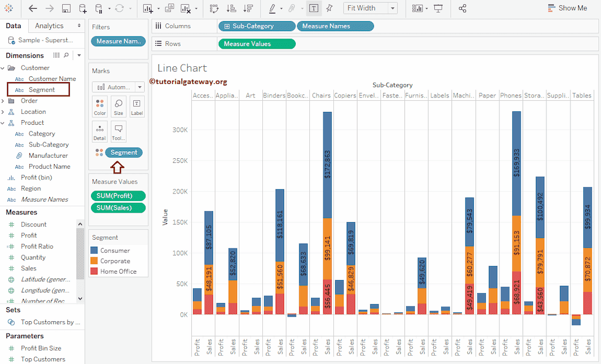Click the Highlight pen icon
This screenshot has height=364, width=601.
coord(272,8)
